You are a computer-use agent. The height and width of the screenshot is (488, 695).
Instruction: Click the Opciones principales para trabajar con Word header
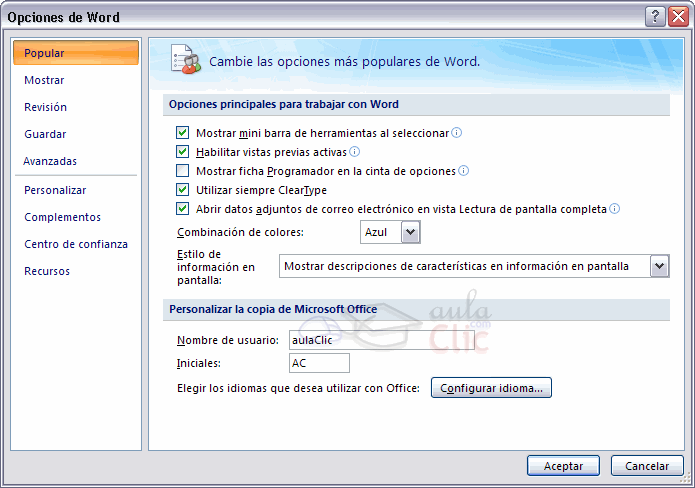284,104
